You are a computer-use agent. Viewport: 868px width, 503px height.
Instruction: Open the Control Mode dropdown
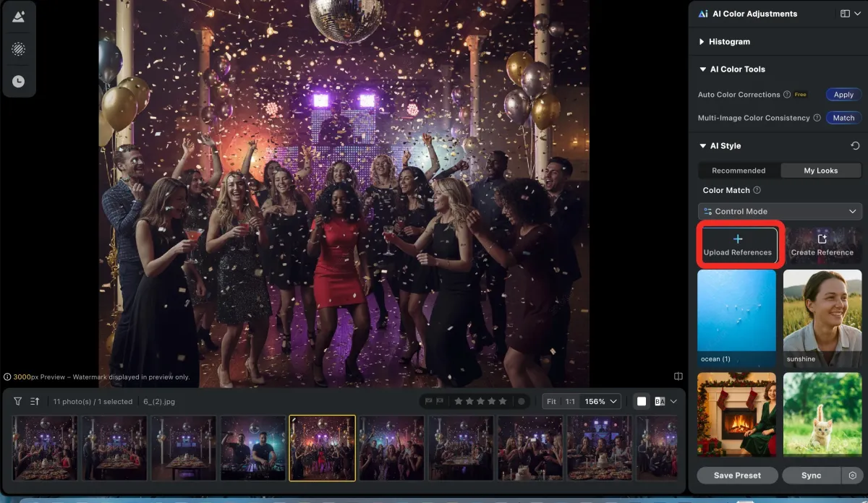780,211
